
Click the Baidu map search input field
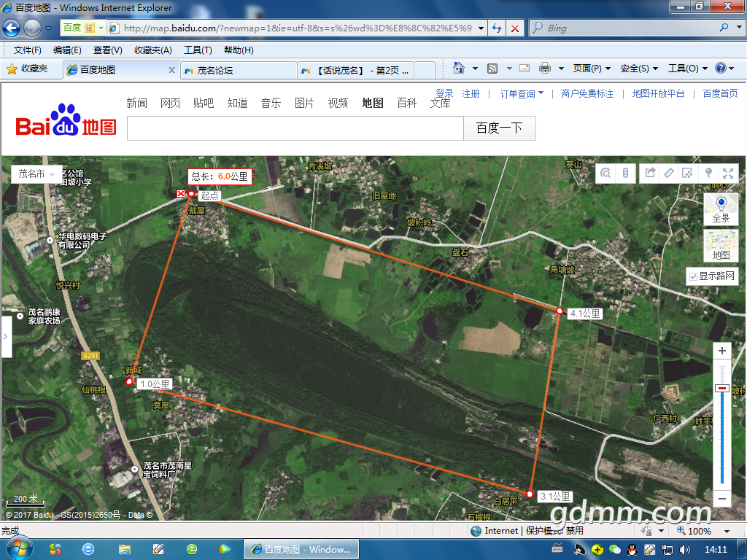(x=295, y=128)
